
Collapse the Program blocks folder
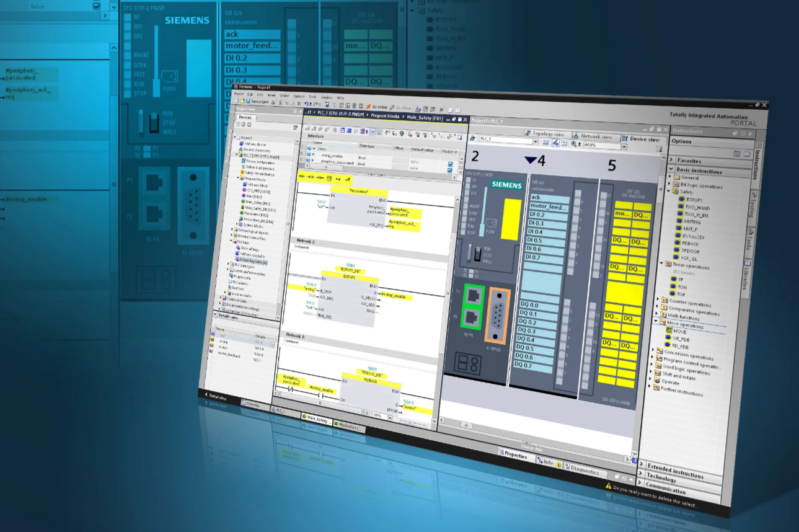click(238, 178)
